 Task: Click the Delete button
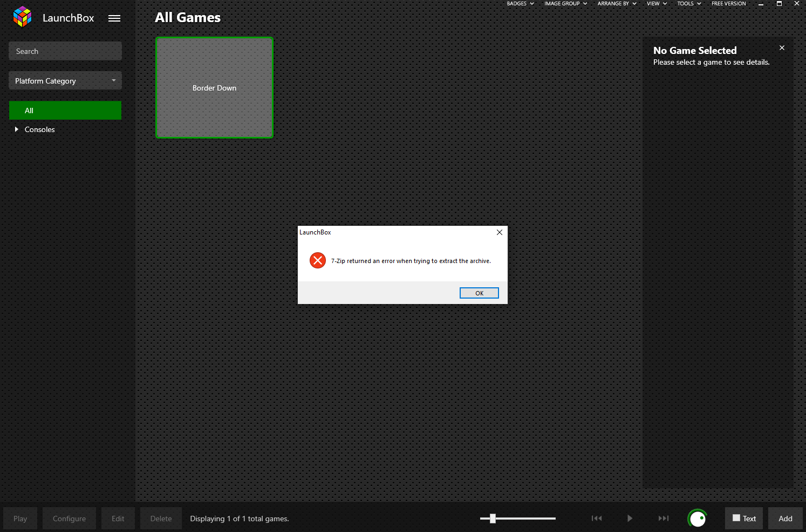point(161,519)
